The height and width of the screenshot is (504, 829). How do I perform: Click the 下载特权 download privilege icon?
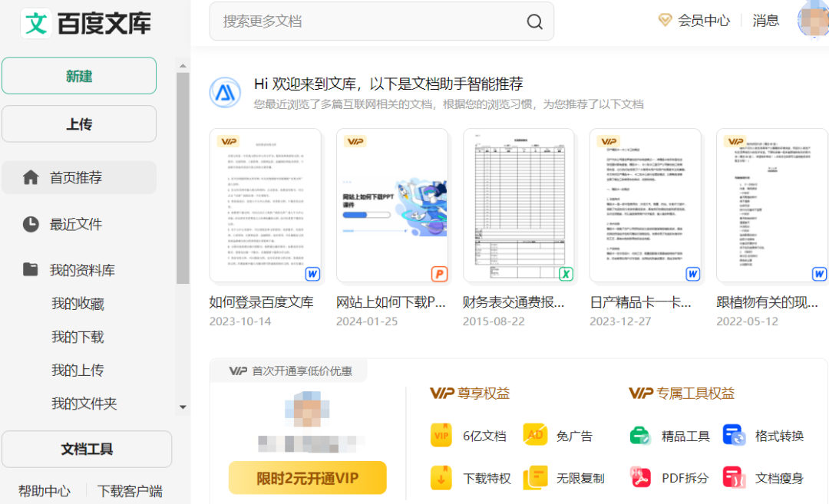pyautogui.click(x=442, y=476)
